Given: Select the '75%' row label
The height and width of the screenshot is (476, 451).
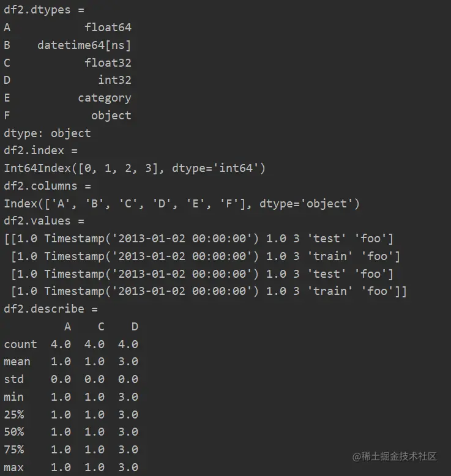Looking at the screenshot, I should (x=13, y=450).
